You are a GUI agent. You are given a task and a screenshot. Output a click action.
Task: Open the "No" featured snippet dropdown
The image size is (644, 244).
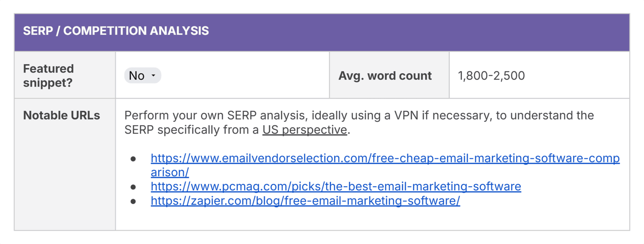point(143,75)
